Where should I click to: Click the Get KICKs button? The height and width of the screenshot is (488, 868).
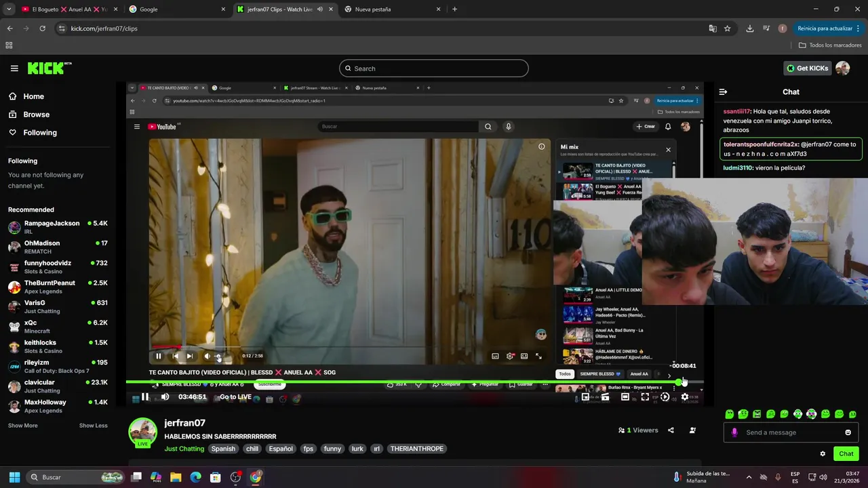[x=807, y=68]
